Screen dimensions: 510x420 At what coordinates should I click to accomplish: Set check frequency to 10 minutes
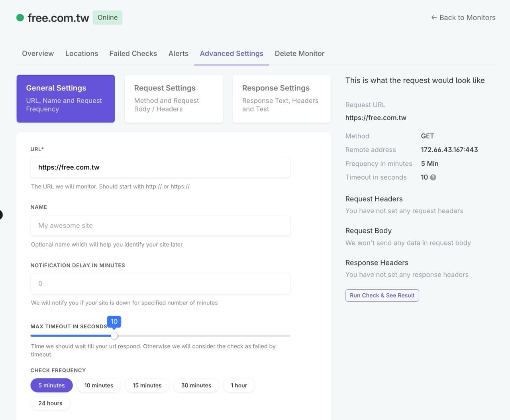99,385
